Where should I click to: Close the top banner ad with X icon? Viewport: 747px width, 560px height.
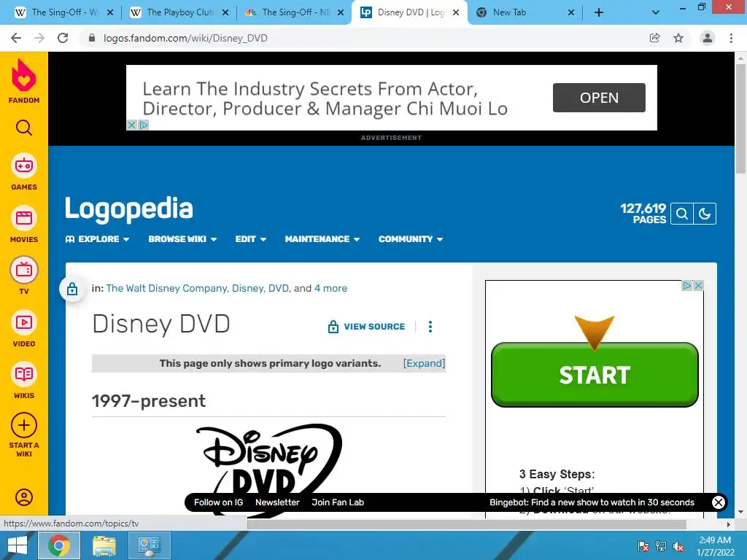131,125
